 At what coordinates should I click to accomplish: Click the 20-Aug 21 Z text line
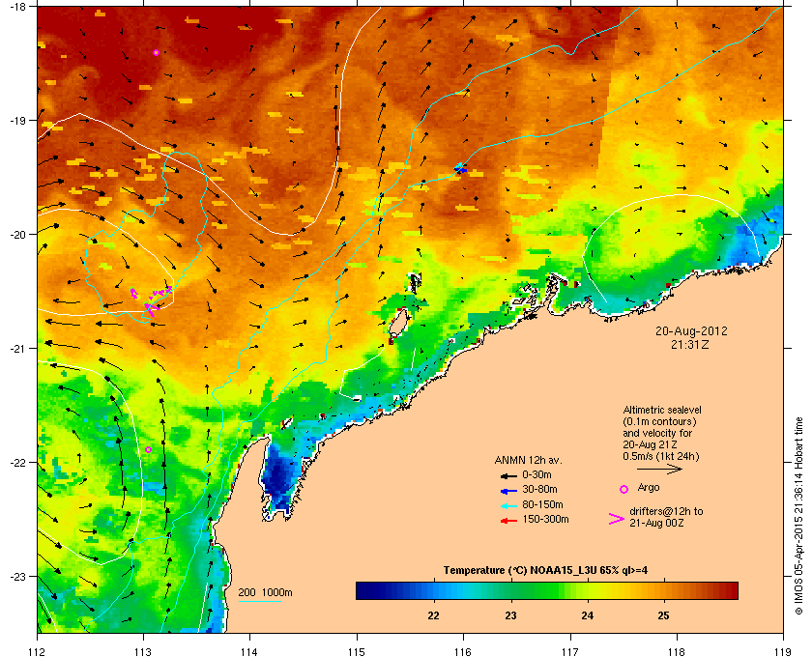(651, 444)
